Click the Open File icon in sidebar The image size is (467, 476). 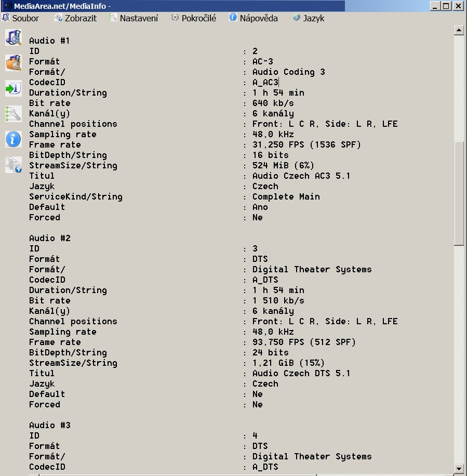point(13,38)
